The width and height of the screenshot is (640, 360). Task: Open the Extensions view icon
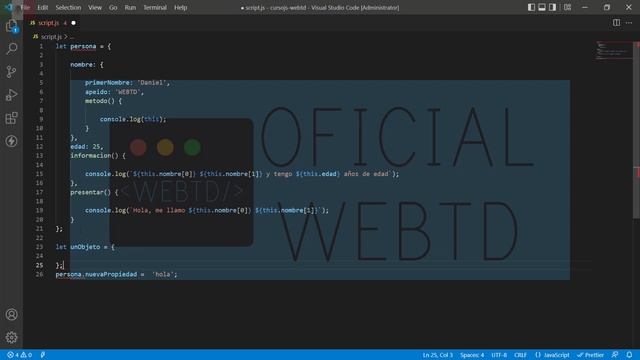point(11,118)
